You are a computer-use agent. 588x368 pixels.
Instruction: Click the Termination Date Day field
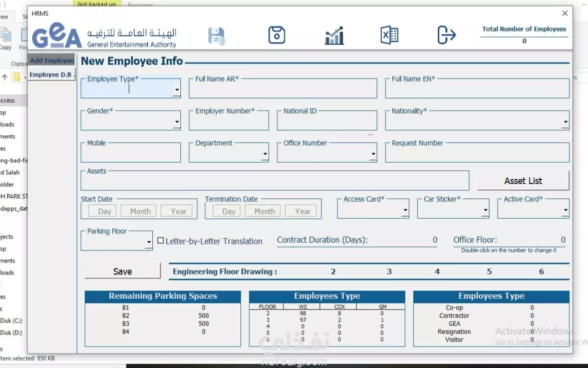tap(226, 211)
